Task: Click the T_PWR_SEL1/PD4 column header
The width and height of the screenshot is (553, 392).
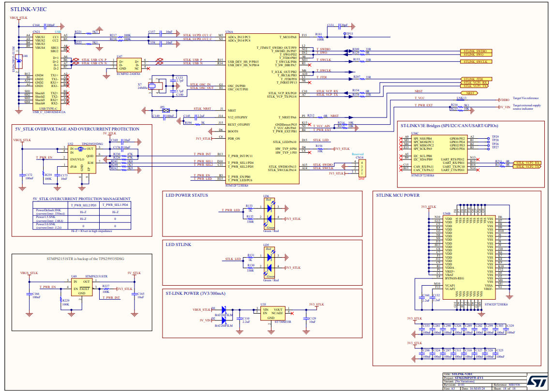Action: tap(115, 204)
